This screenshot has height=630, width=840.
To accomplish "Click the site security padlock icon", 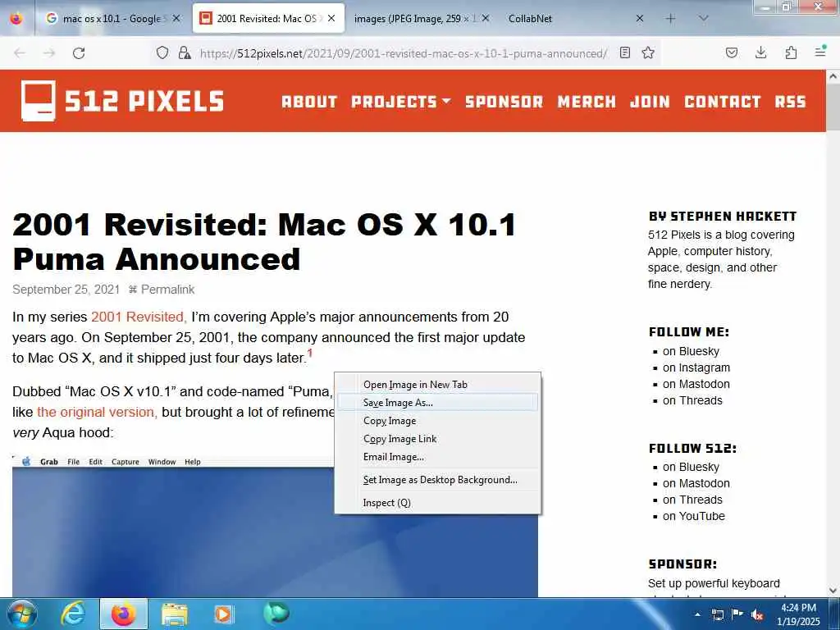I will [x=185, y=52].
